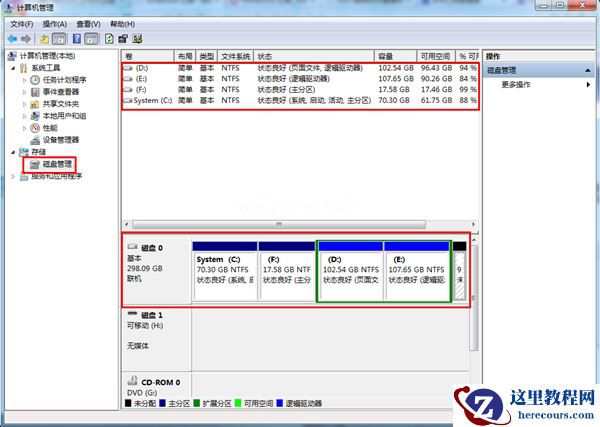Viewport: 600px width, 427px height.
Task: Click the disk view vertical scrollbar
Action: (474, 298)
